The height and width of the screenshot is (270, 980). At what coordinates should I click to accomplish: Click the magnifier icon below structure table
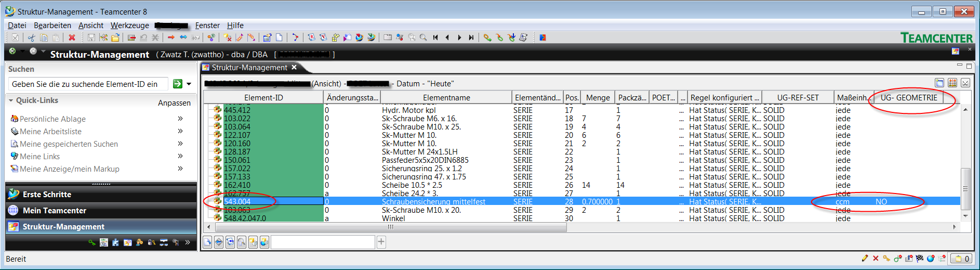[242, 242]
